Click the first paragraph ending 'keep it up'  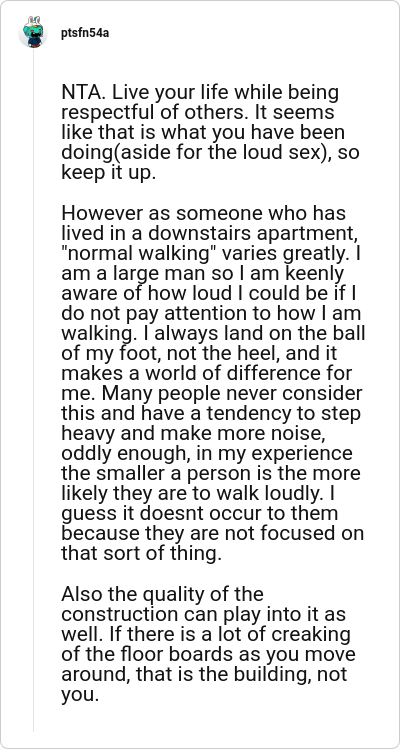(x=210, y=132)
